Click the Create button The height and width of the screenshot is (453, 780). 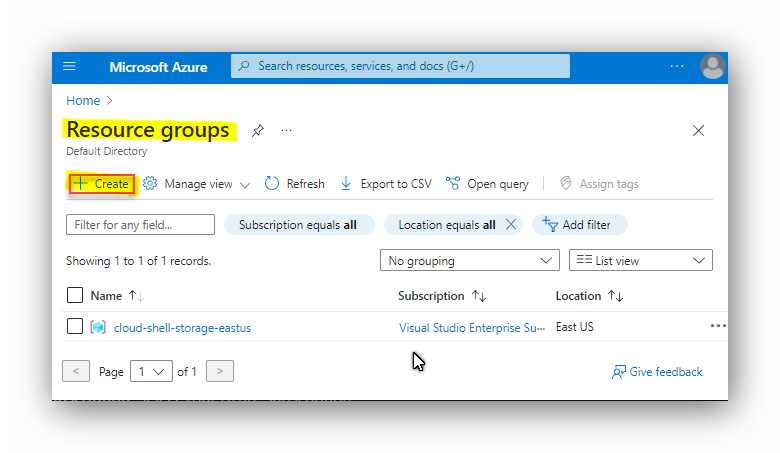click(x=101, y=184)
